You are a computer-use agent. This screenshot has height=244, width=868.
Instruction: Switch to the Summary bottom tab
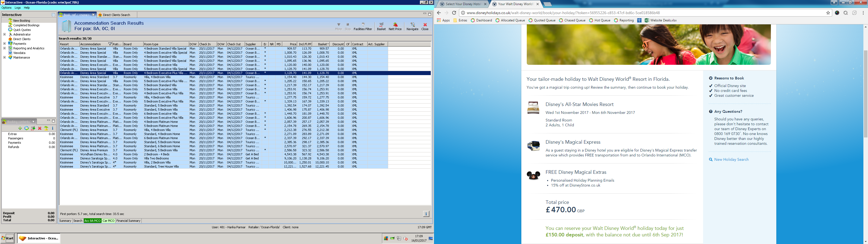click(x=65, y=221)
